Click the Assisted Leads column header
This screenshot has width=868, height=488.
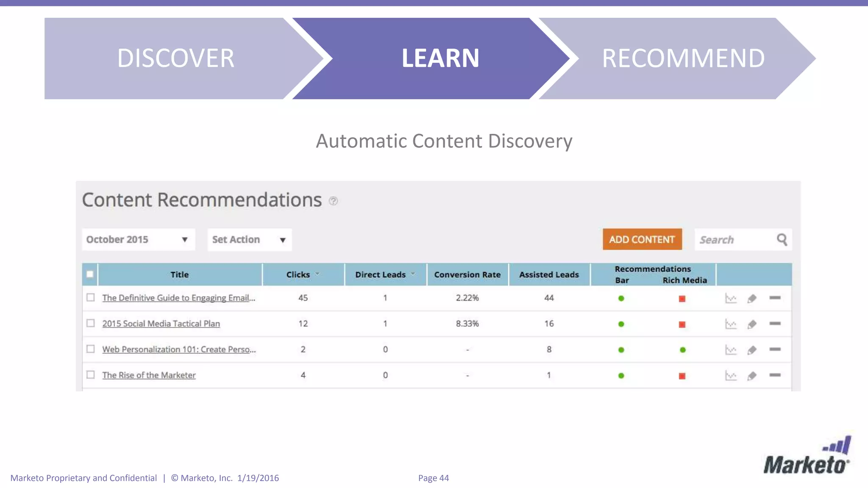(549, 274)
